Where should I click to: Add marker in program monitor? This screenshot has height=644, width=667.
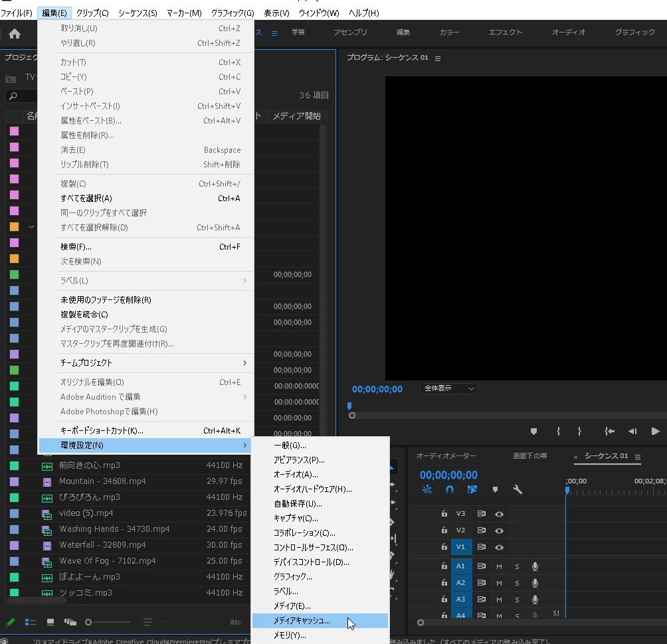coord(533,431)
